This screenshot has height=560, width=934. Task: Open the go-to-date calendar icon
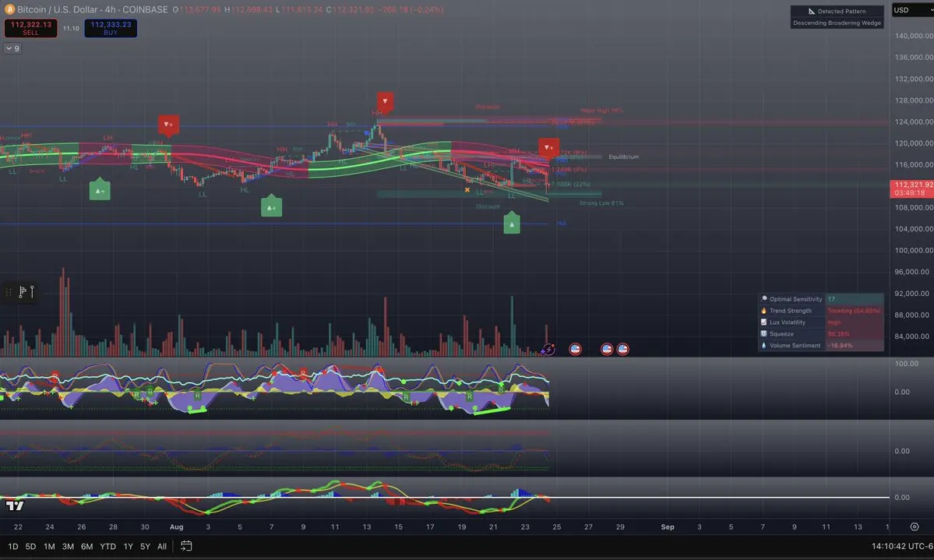tap(186, 546)
